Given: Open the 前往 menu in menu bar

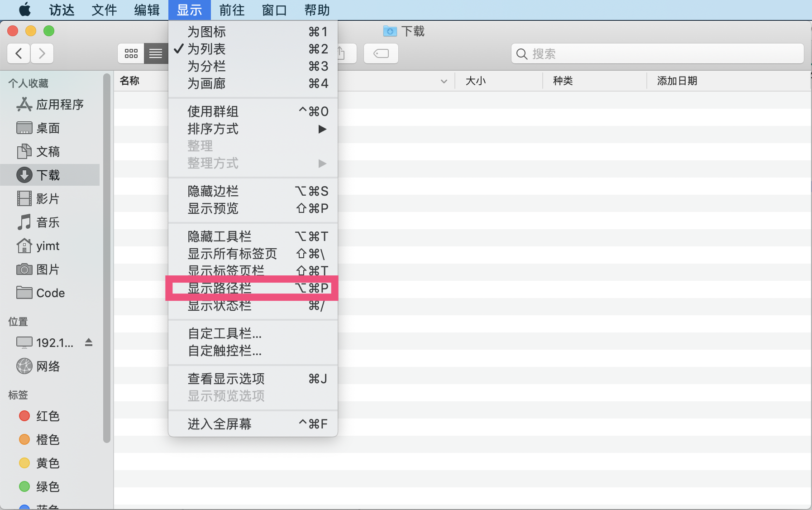Looking at the screenshot, I should tap(231, 10).
